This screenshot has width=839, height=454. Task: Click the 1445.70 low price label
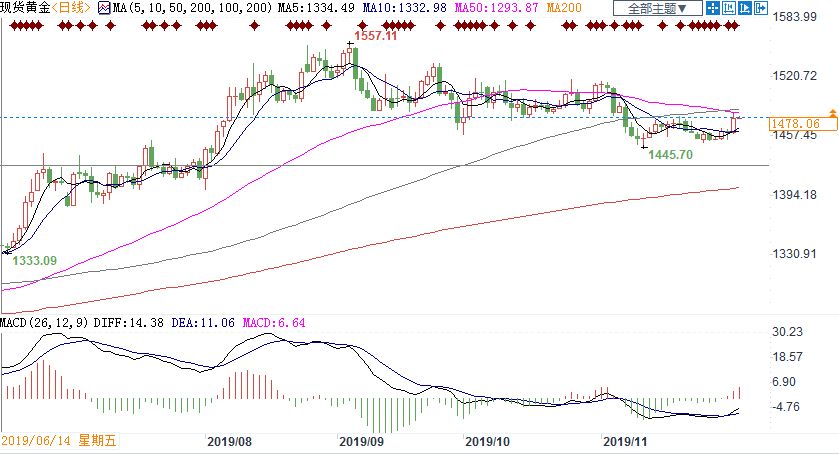tap(670, 155)
